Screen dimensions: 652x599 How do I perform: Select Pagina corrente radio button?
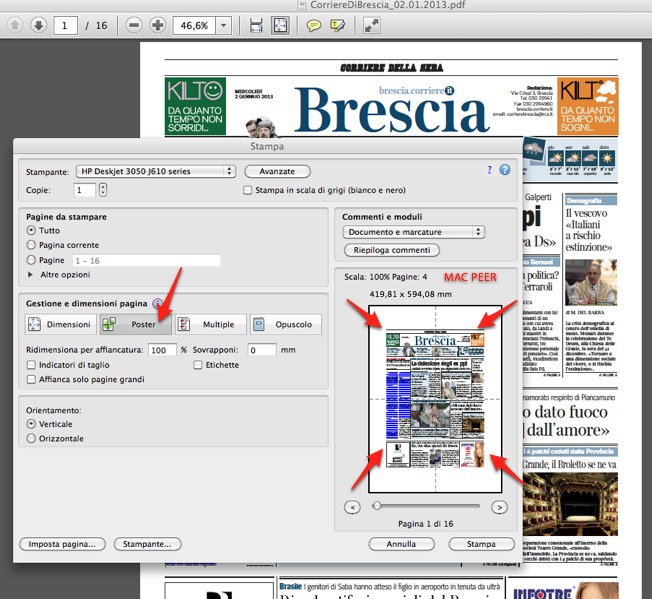[x=31, y=245]
